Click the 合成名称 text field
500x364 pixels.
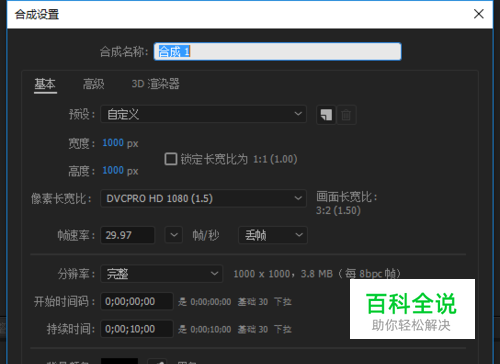(277, 51)
